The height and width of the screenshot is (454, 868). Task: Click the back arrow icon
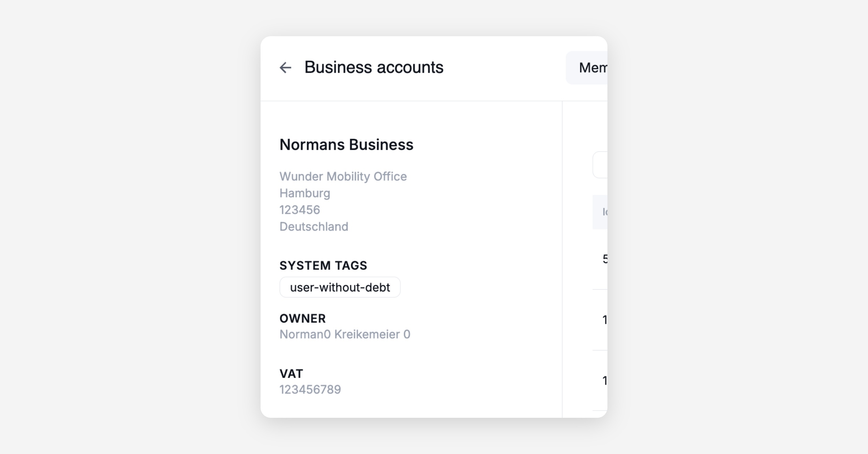click(285, 68)
